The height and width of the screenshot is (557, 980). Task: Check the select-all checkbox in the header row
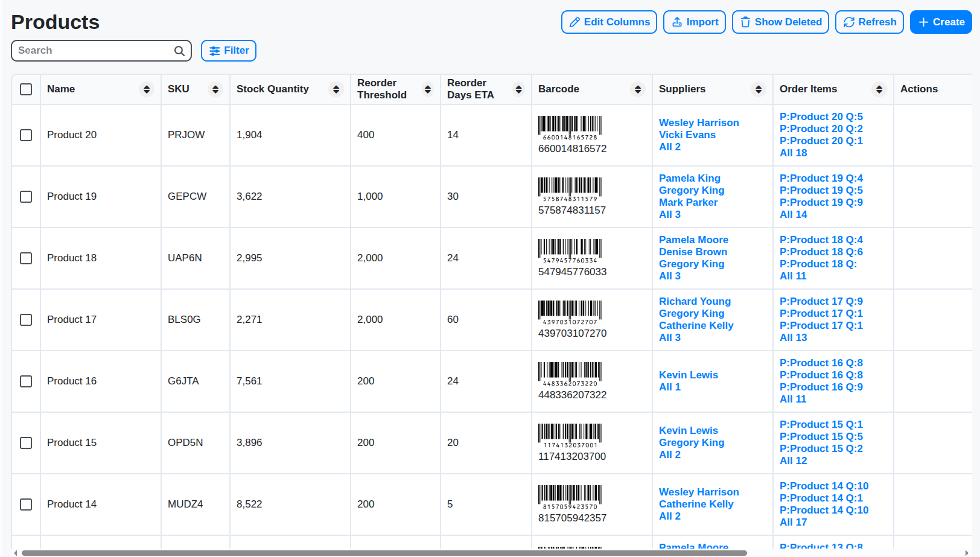(26, 89)
